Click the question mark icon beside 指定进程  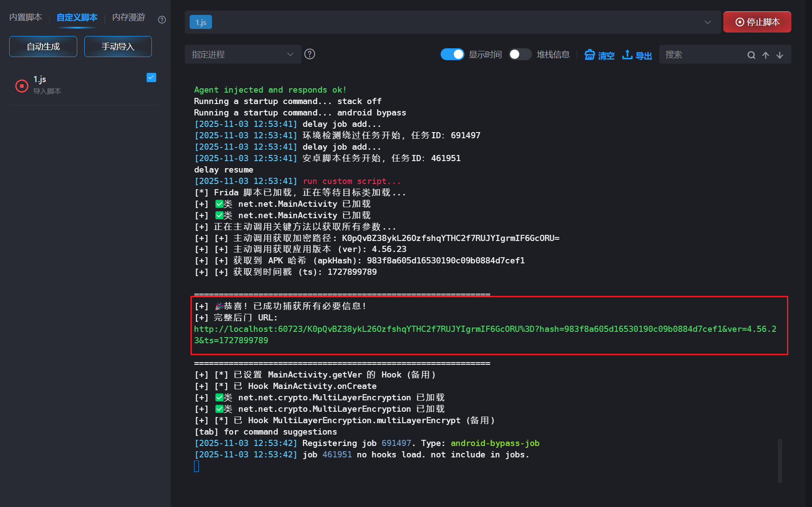(x=310, y=54)
